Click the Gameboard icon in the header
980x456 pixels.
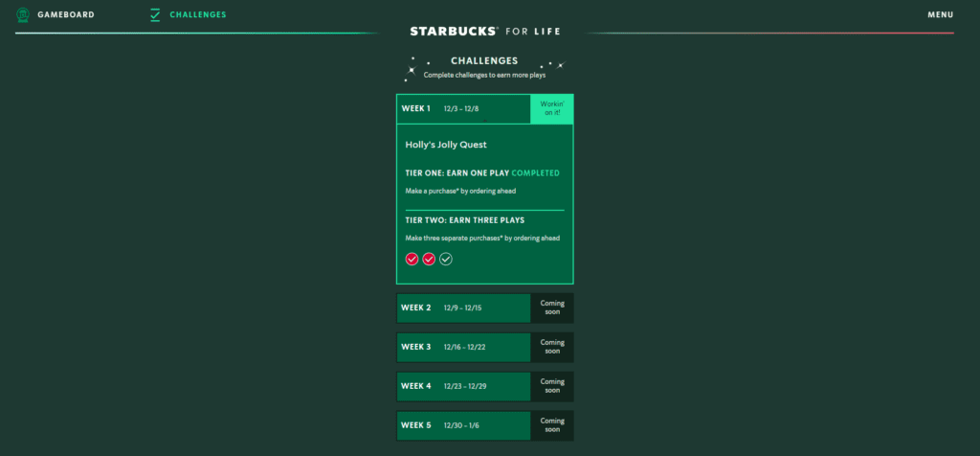23,14
